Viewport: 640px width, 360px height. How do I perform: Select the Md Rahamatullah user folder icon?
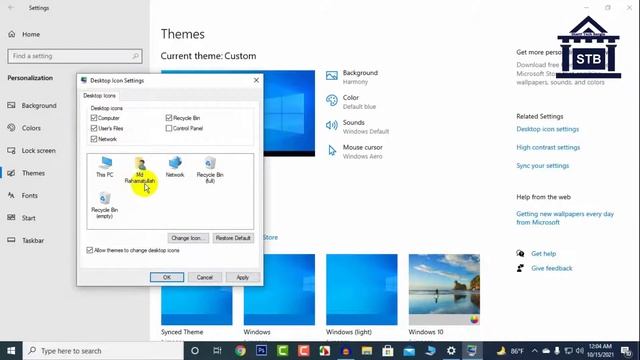pyautogui.click(x=140, y=170)
